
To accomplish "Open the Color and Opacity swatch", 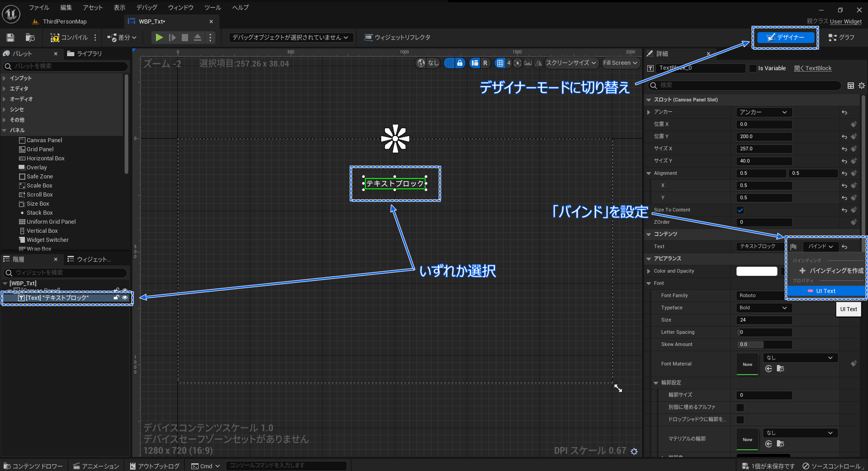I will tap(756, 271).
